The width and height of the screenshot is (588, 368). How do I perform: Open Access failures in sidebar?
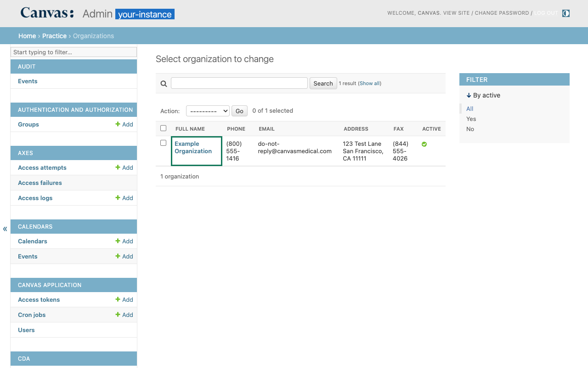40,183
